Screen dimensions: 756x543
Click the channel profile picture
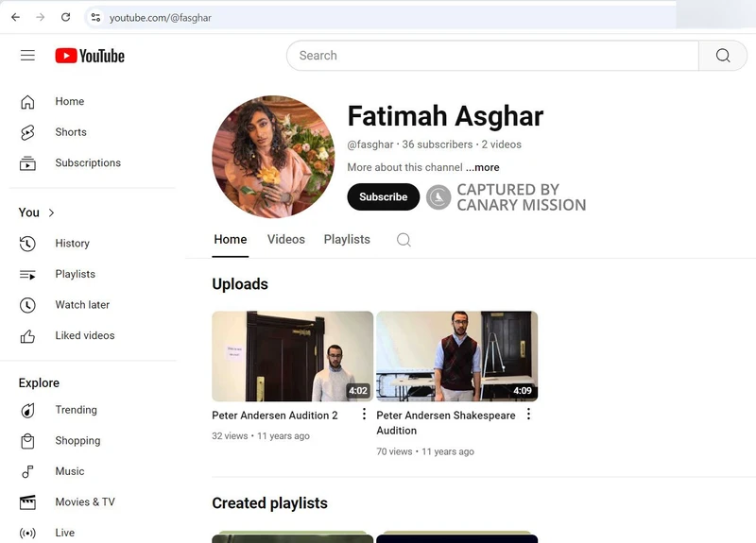273,157
